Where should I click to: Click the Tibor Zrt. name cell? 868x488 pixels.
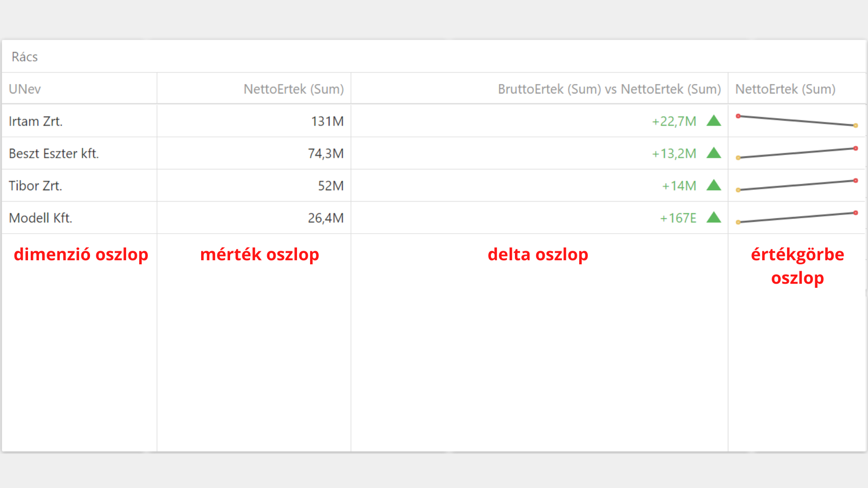click(x=36, y=186)
